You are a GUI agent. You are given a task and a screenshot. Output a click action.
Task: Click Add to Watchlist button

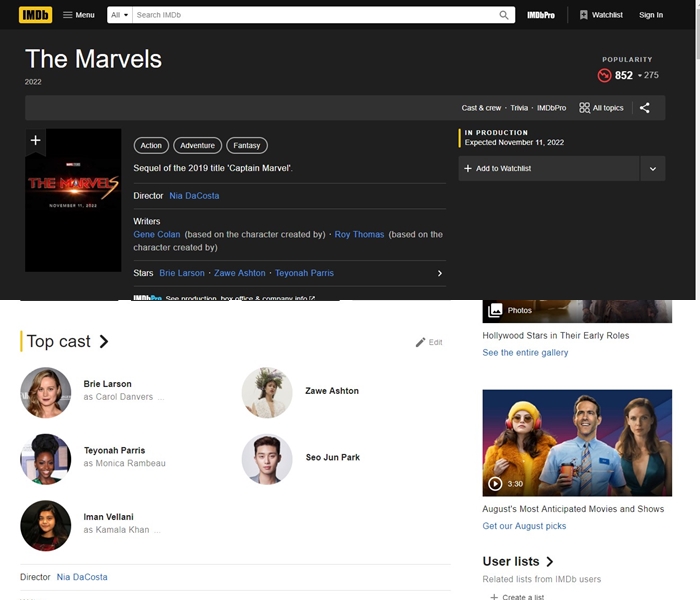[x=549, y=168]
